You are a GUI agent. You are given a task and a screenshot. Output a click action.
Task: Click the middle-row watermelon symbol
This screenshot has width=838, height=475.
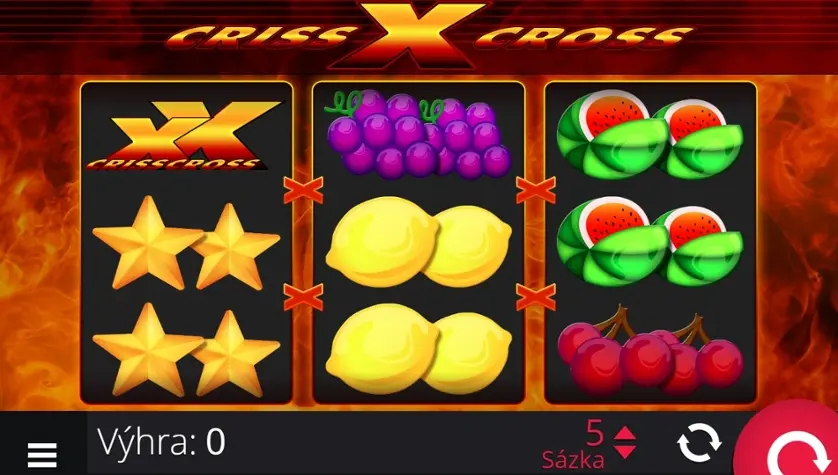click(x=650, y=242)
